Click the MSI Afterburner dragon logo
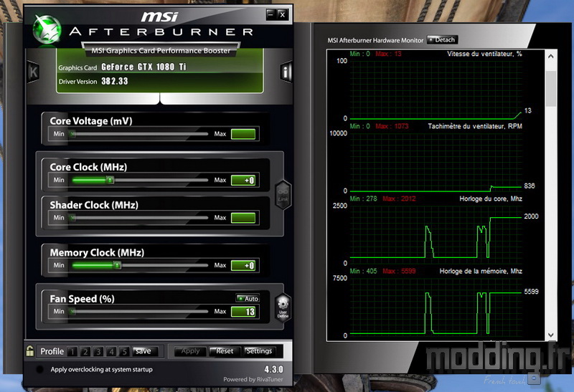This screenshot has width=574, height=392. click(47, 29)
